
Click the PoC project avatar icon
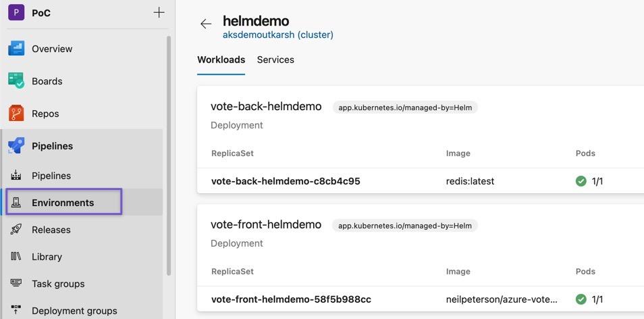point(16,13)
